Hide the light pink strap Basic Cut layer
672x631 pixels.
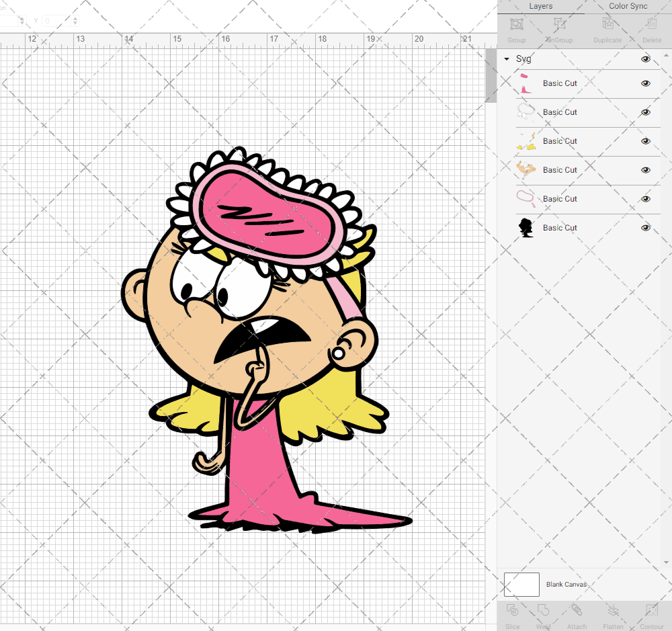point(645,199)
